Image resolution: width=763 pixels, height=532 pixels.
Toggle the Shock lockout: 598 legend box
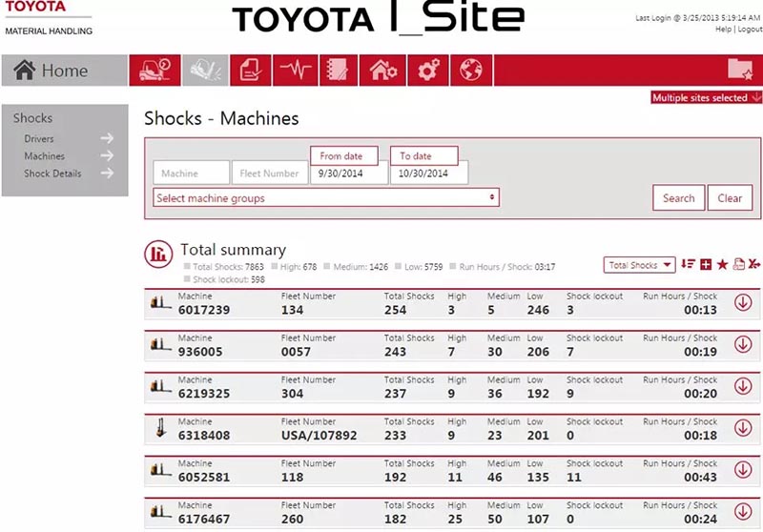187,278
